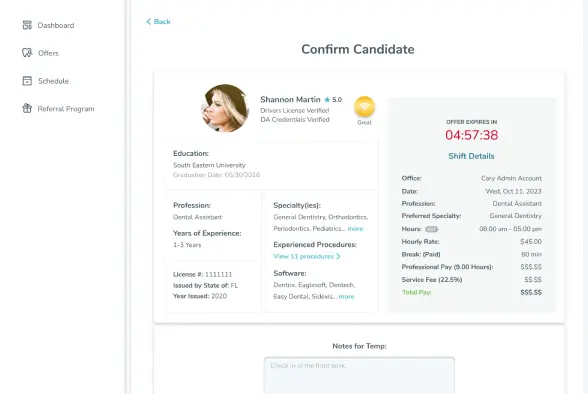Click the gold Great badge icon
Image resolution: width=588 pixels, height=394 pixels.
(x=364, y=107)
